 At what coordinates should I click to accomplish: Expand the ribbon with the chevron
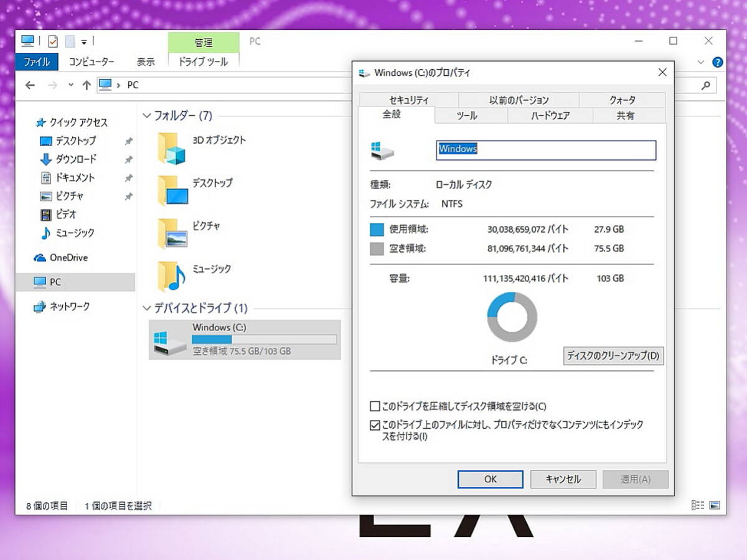point(701,62)
